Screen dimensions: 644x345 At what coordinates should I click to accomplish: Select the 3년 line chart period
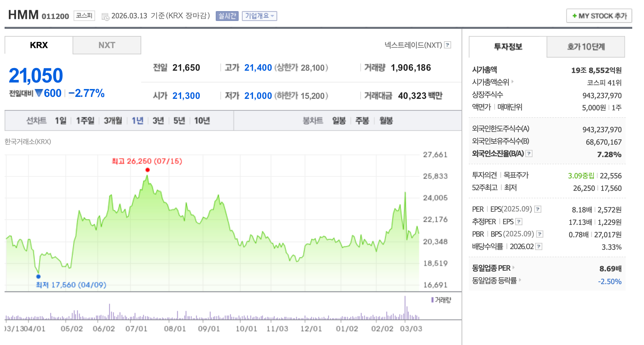click(x=158, y=121)
